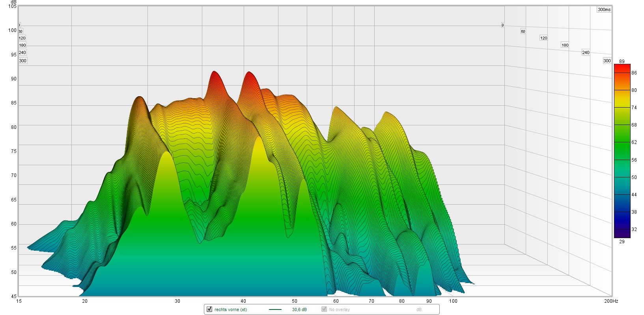The height and width of the screenshot is (315, 644).
Task: Click the 89 maximum value above color scale
Action: pos(622,61)
